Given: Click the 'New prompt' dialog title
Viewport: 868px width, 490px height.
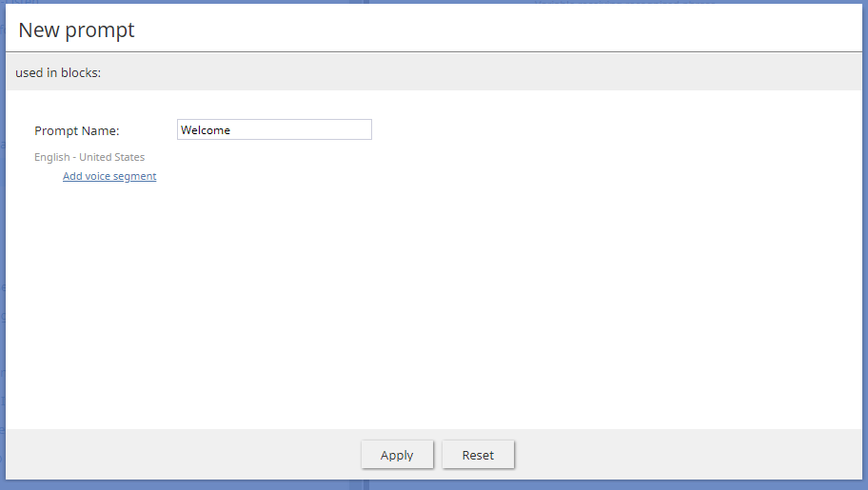Looking at the screenshot, I should tap(76, 29).
